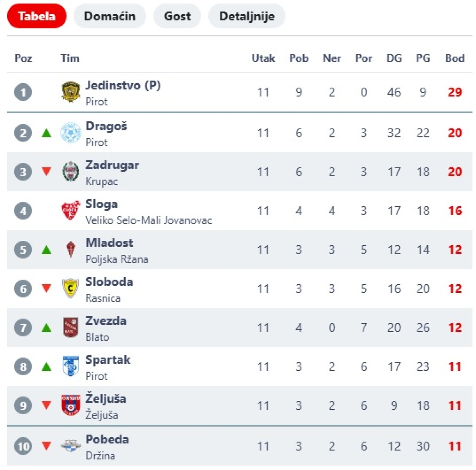Open the Zadrugar team page link
This screenshot has height=470, width=476.
pos(112,165)
